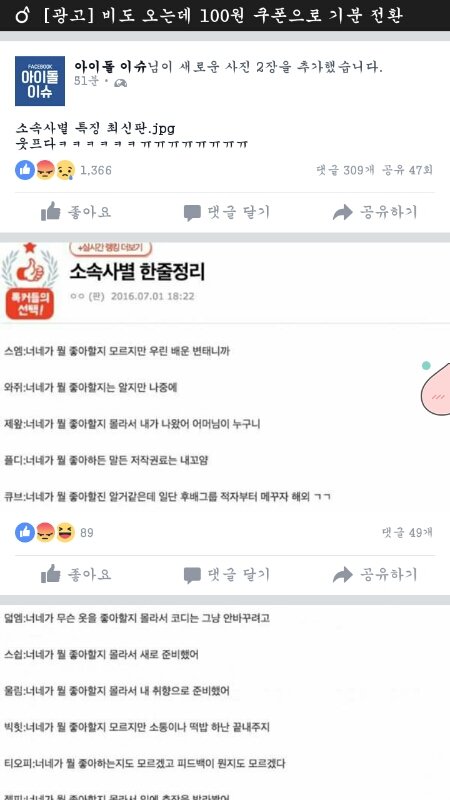
Task: Open the 공유 47회 shares count
Action: point(408,170)
